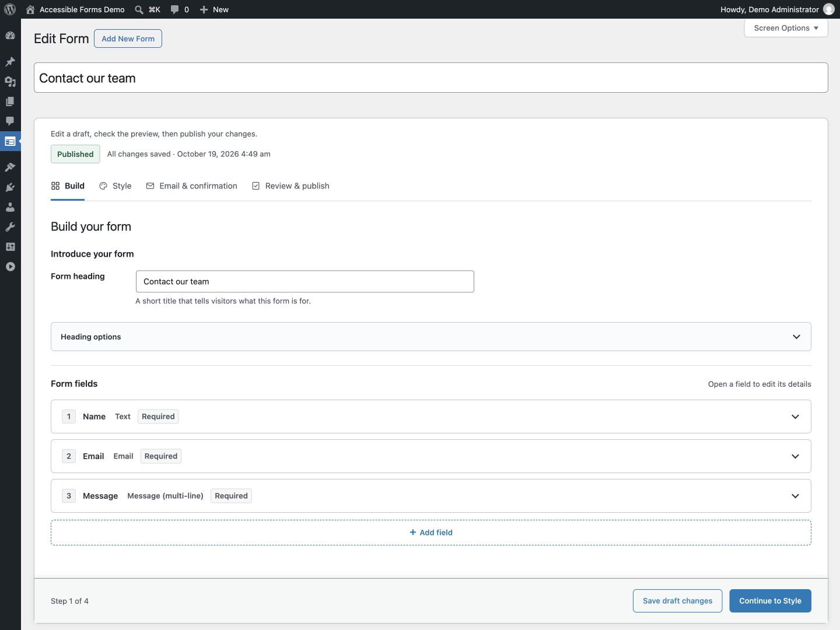Image resolution: width=840 pixels, height=630 pixels.
Task: Expand the Email field row
Action: pos(431,456)
